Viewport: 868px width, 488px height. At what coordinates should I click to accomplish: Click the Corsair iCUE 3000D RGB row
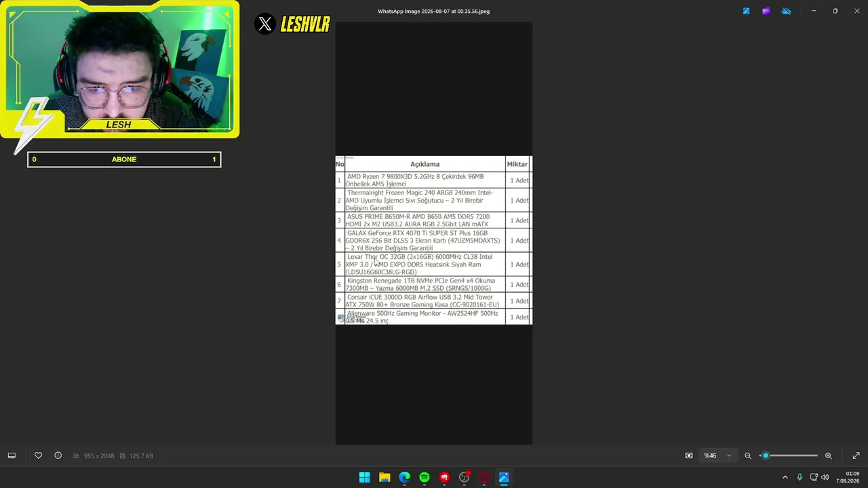[433, 301]
